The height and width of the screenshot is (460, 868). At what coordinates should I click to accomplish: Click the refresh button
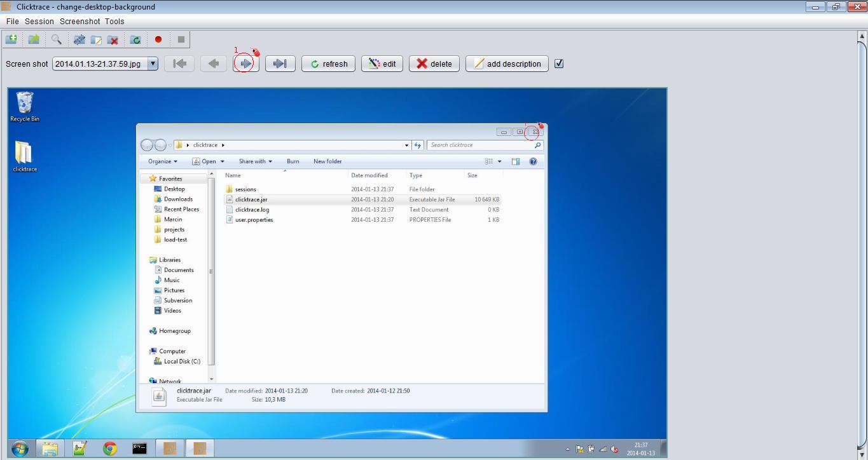tap(328, 64)
